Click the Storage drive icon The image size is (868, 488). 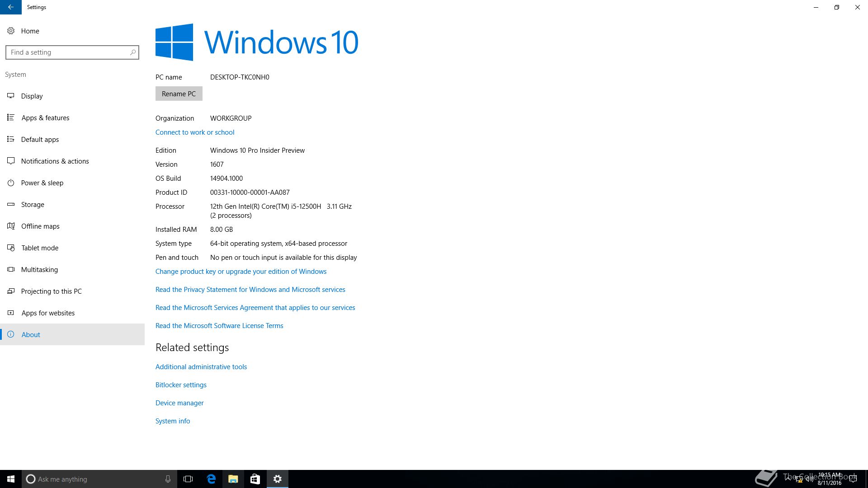coord(11,204)
